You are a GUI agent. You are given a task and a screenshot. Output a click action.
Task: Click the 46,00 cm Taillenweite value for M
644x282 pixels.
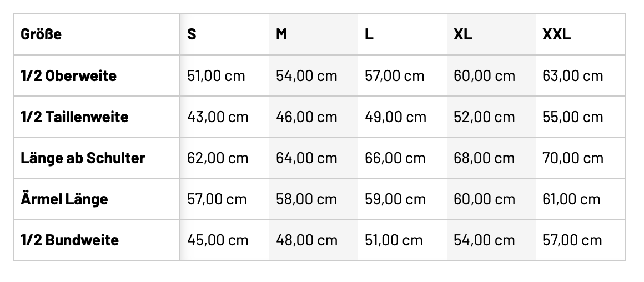point(306,117)
